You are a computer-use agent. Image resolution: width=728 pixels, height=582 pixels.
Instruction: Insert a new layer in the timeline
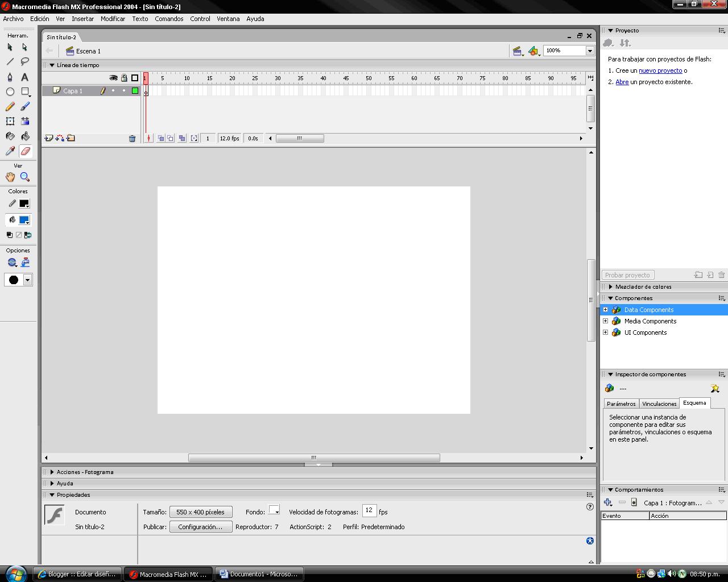coord(48,138)
